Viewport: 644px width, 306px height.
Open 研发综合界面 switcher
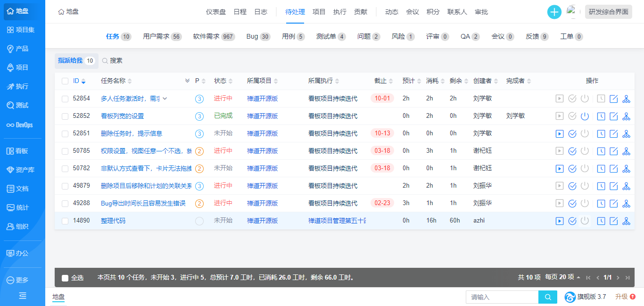tap(608, 12)
